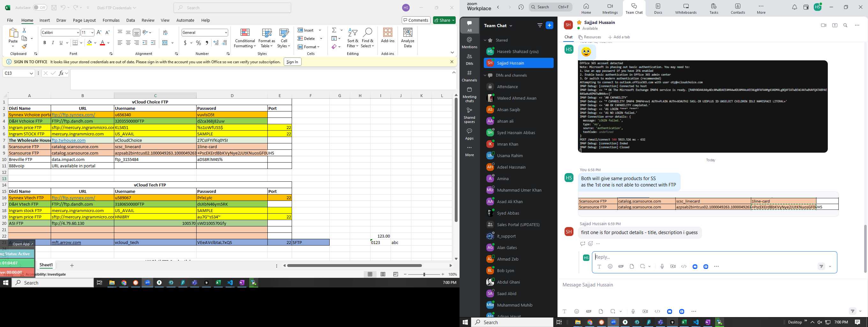Viewport: 868px width, 327px height.
Task: Click the Italic button in Excel ribbon
Action: (53, 43)
